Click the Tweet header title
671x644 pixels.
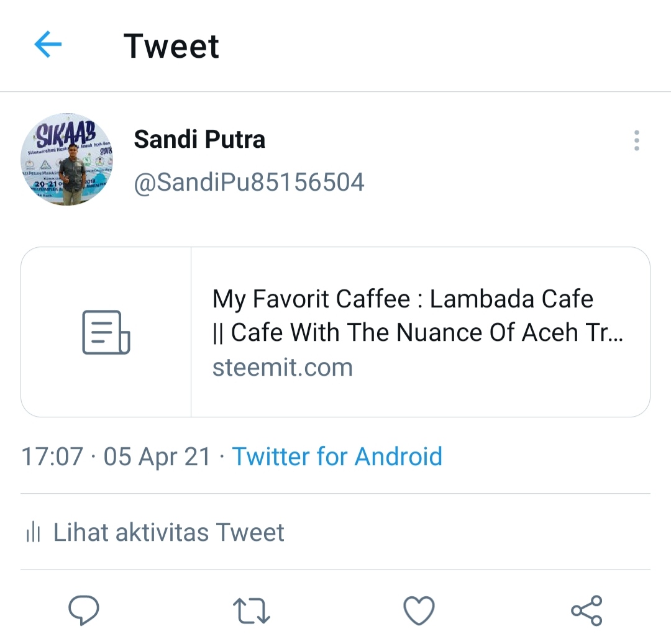(171, 46)
